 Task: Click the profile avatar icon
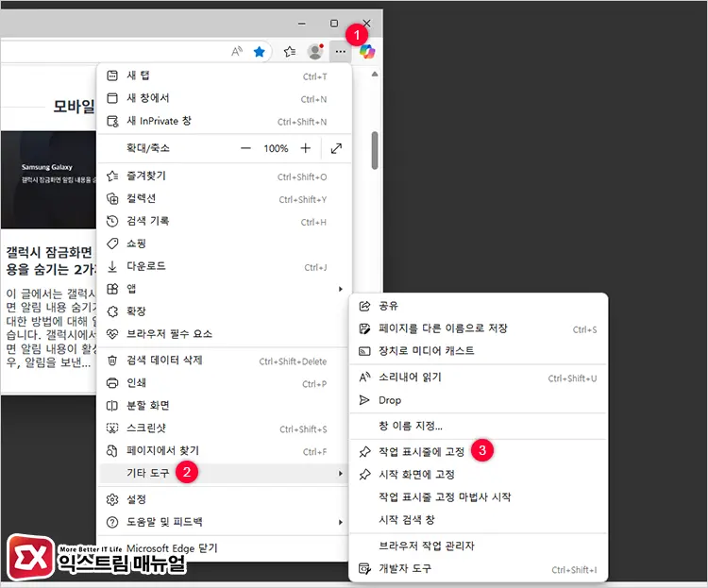[x=315, y=52]
